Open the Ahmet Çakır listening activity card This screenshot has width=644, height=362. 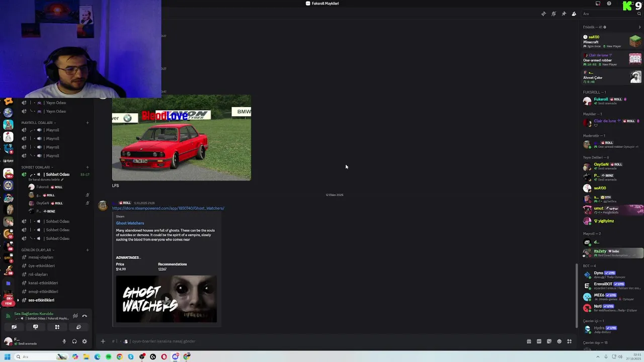point(612,77)
